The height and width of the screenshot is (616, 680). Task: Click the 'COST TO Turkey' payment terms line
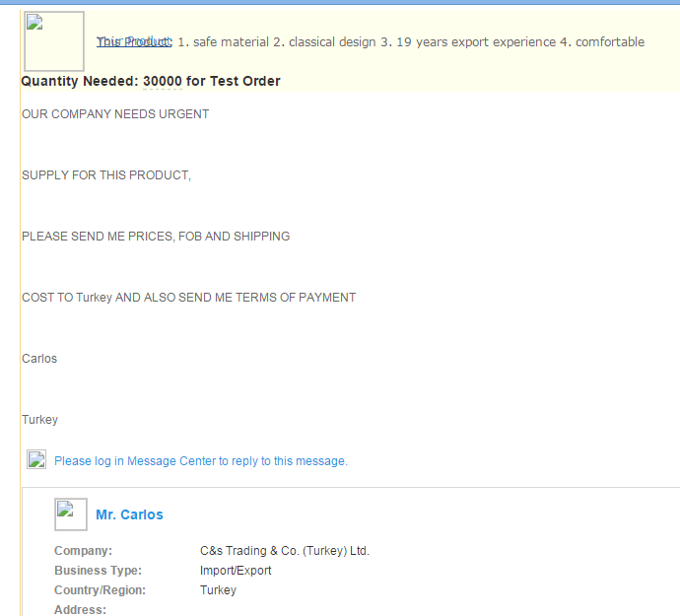[188, 298]
